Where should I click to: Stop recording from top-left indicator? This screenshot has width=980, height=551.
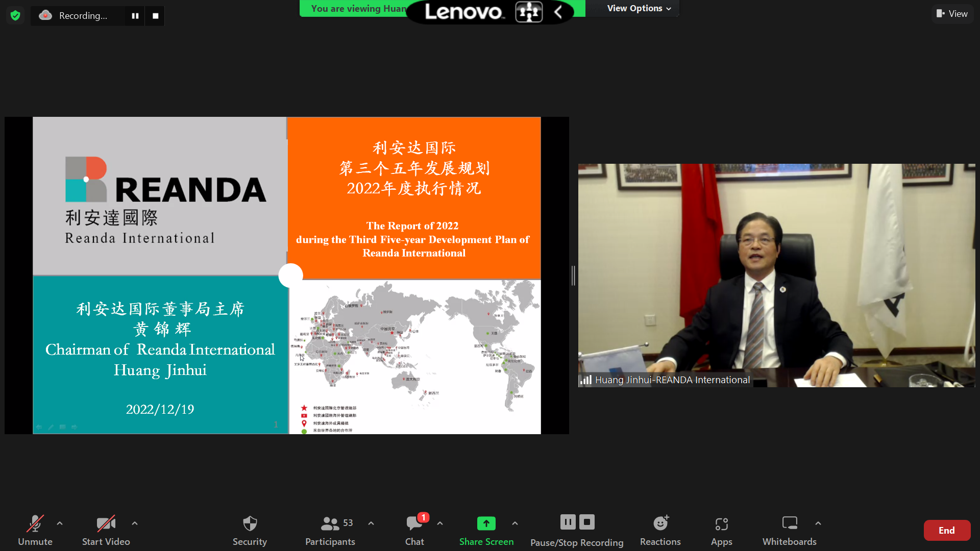tap(155, 16)
